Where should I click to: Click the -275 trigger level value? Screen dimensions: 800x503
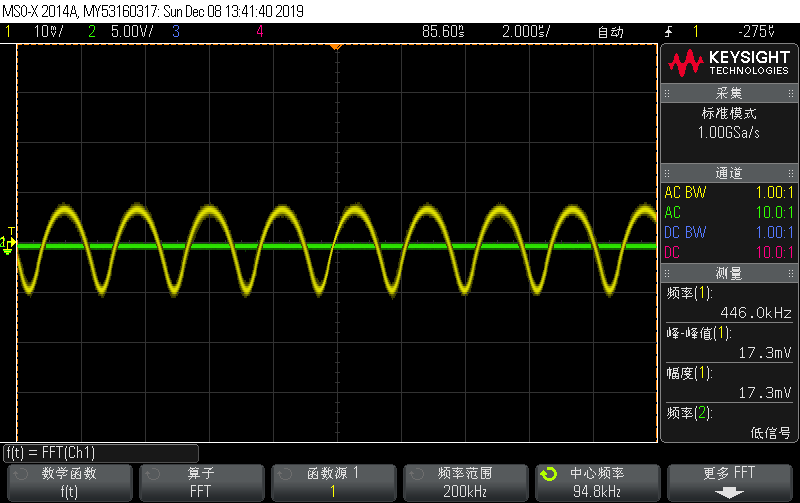[757, 32]
